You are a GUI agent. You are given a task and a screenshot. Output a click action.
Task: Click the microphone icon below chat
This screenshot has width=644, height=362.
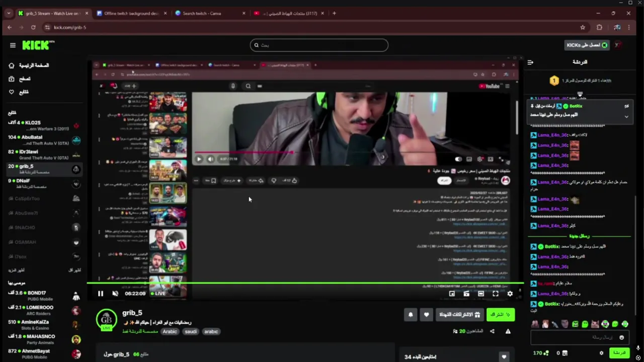(x=638, y=347)
